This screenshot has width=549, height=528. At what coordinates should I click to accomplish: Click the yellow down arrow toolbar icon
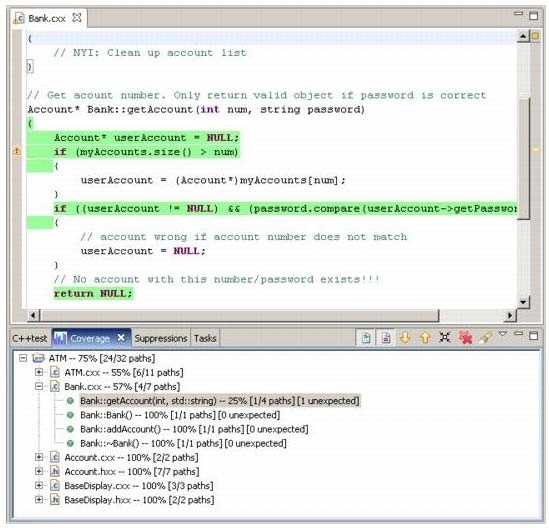click(x=405, y=338)
